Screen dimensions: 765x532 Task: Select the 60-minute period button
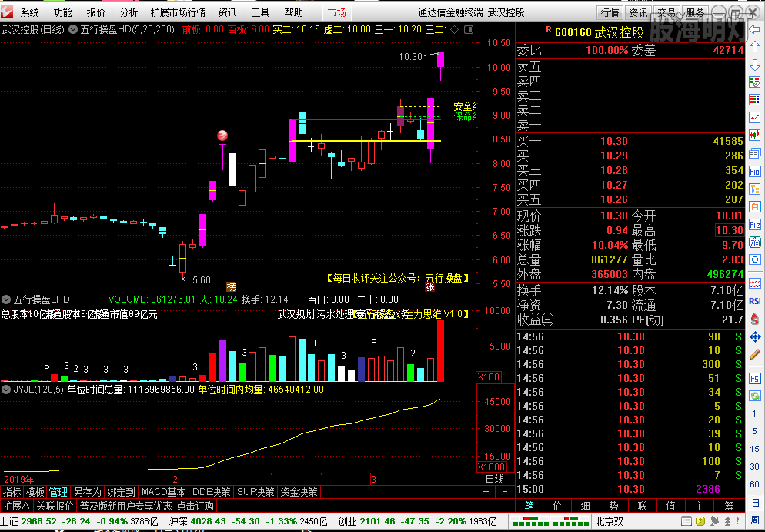point(755,484)
